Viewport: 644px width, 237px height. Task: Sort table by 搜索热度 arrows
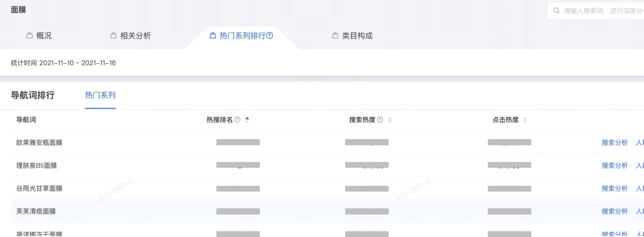click(x=390, y=120)
